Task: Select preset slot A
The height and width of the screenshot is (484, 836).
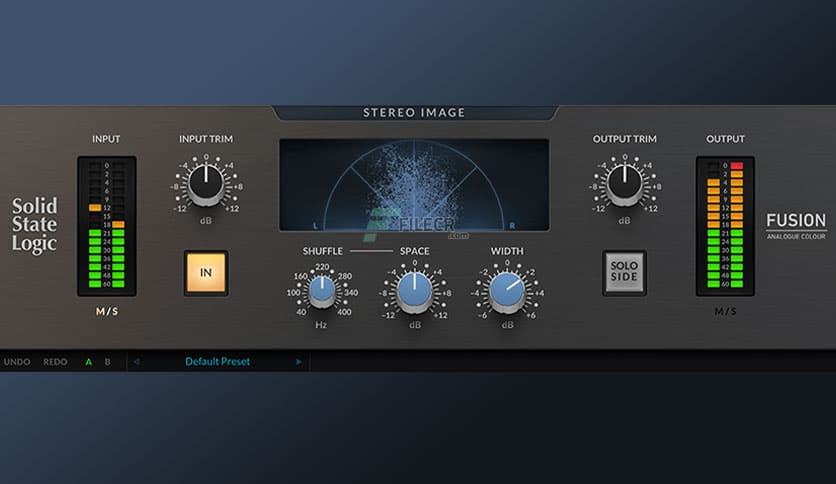Action: (x=89, y=362)
